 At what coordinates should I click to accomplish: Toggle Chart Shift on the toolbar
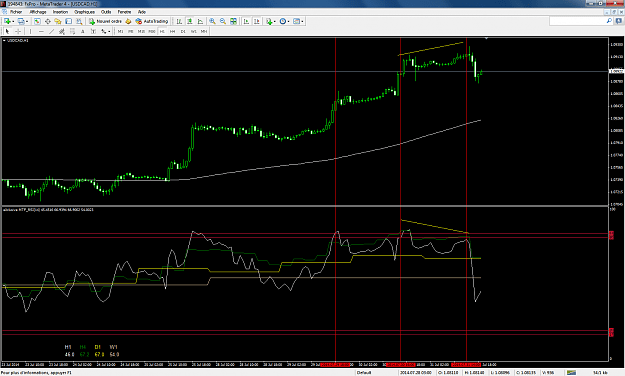[x=257, y=21]
